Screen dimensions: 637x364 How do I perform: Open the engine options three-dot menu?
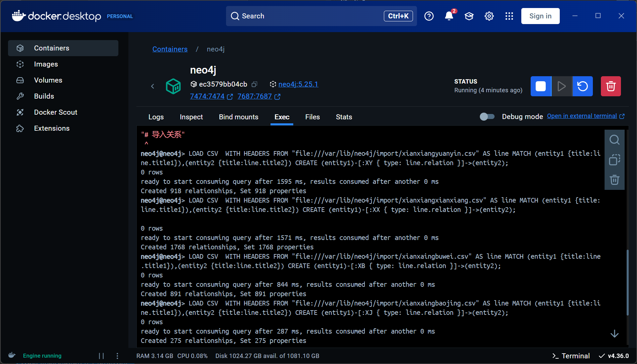pos(117,356)
